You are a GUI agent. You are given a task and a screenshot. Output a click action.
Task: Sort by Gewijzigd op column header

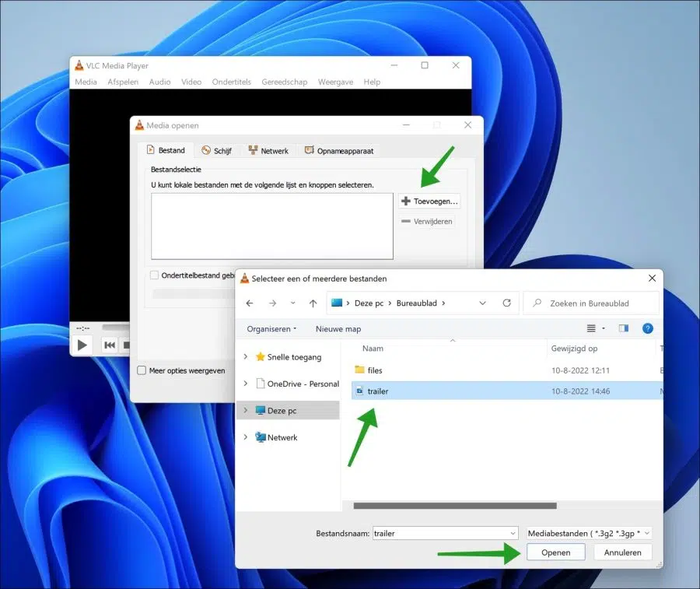tap(574, 349)
